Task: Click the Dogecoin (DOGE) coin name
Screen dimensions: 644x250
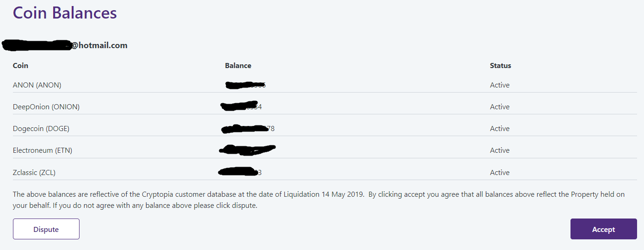Action: click(41, 129)
